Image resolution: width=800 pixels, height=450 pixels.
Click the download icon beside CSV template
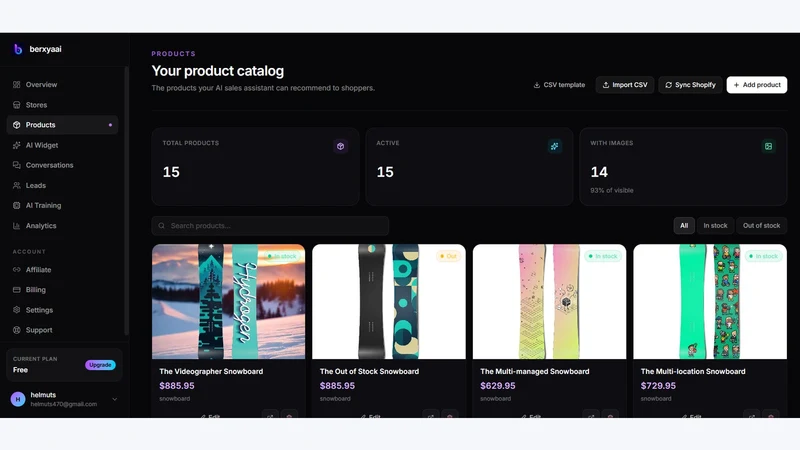pyautogui.click(x=537, y=85)
